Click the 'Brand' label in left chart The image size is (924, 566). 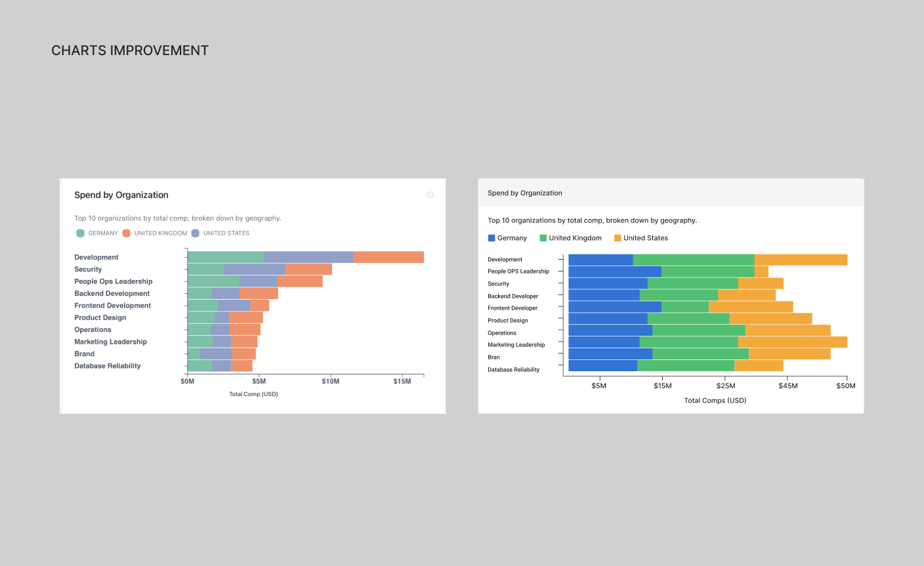click(x=85, y=354)
